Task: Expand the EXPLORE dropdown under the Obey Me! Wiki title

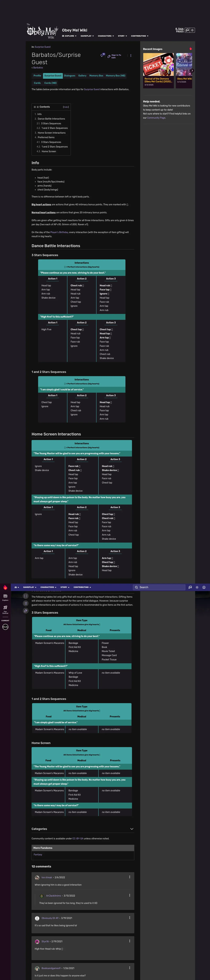Action: [x=69, y=36]
